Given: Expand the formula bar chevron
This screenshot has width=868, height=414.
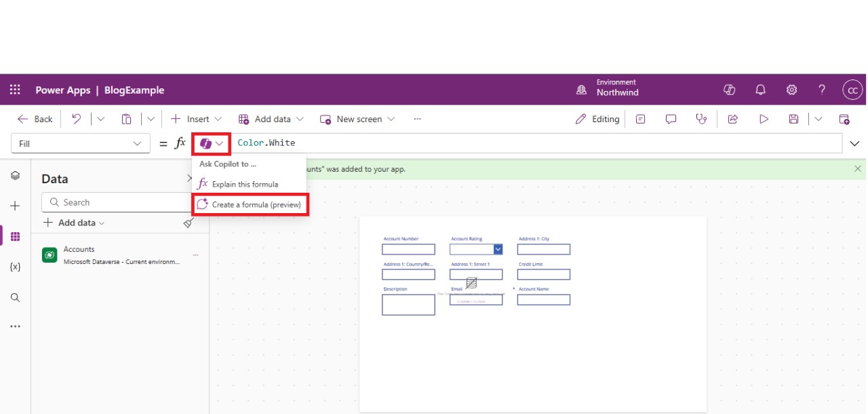Looking at the screenshot, I should [x=854, y=144].
